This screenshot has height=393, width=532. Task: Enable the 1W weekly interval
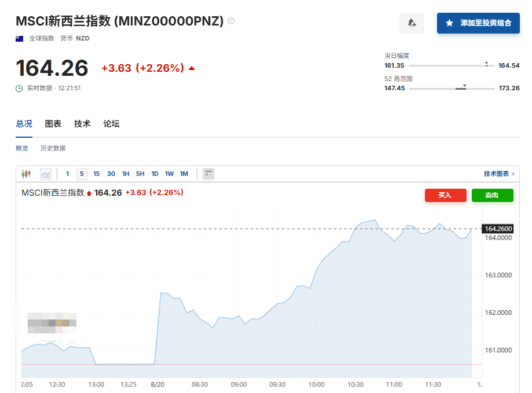(x=168, y=174)
